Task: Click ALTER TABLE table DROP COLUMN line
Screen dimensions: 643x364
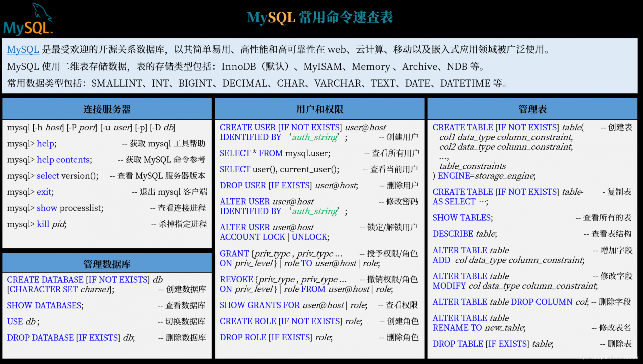Action: (x=511, y=302)
